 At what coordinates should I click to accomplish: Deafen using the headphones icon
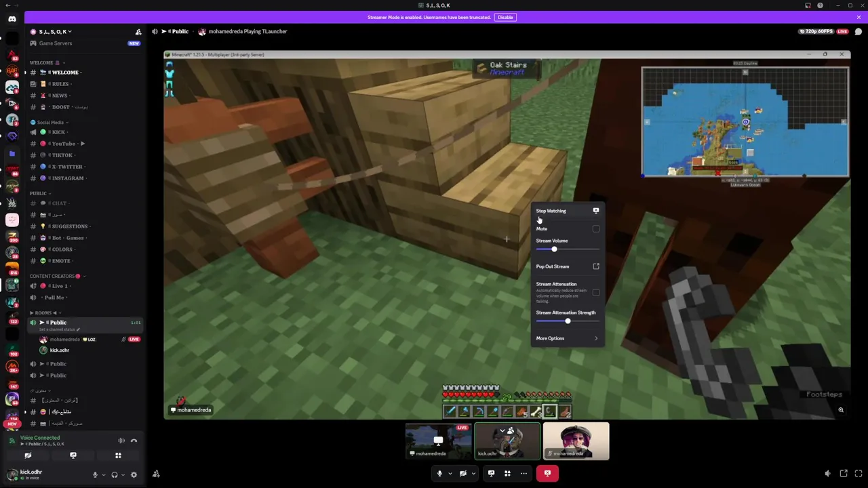point(114,474)
